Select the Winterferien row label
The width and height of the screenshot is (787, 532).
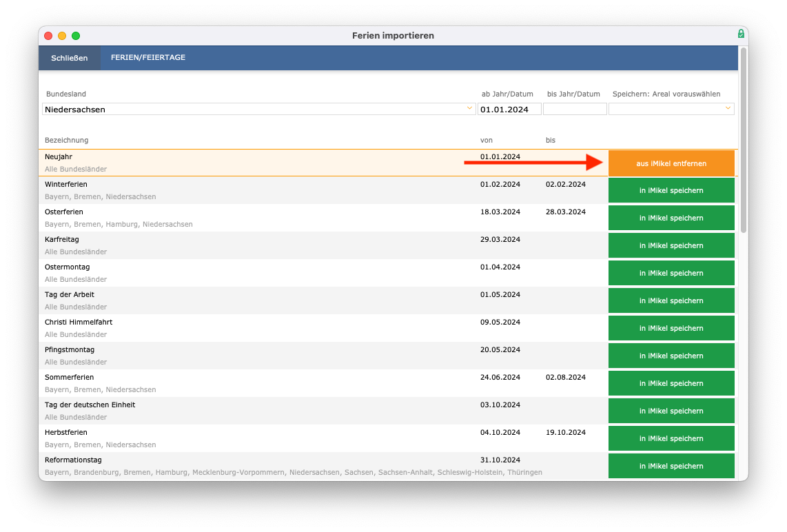tap(65, 184)
